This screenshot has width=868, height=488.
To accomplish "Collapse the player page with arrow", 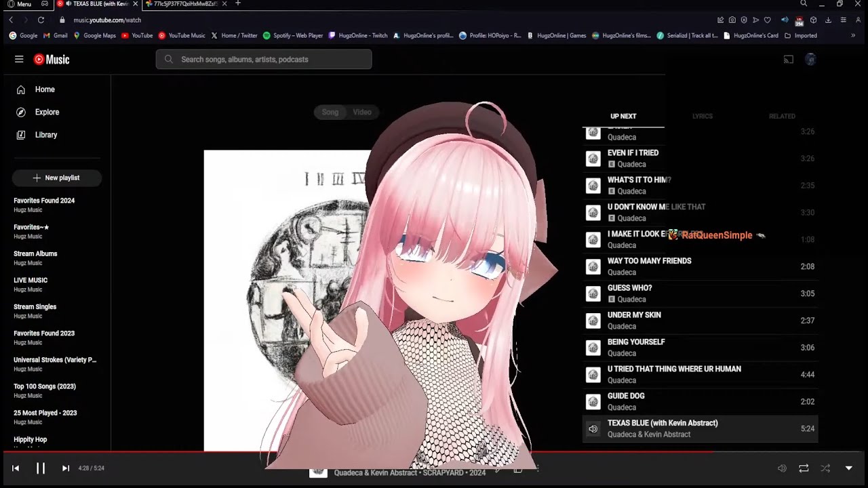I will pos(848,468).
